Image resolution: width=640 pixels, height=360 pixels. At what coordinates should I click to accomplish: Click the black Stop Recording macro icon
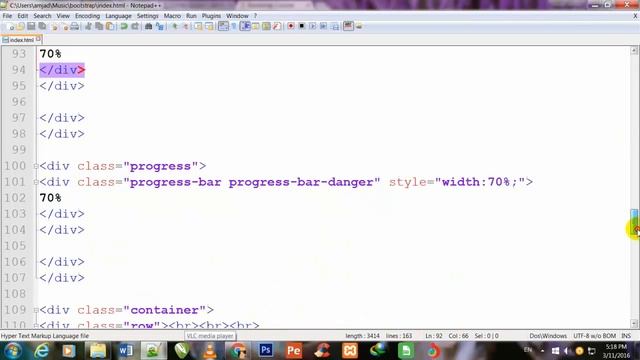(x=302, y=27)
